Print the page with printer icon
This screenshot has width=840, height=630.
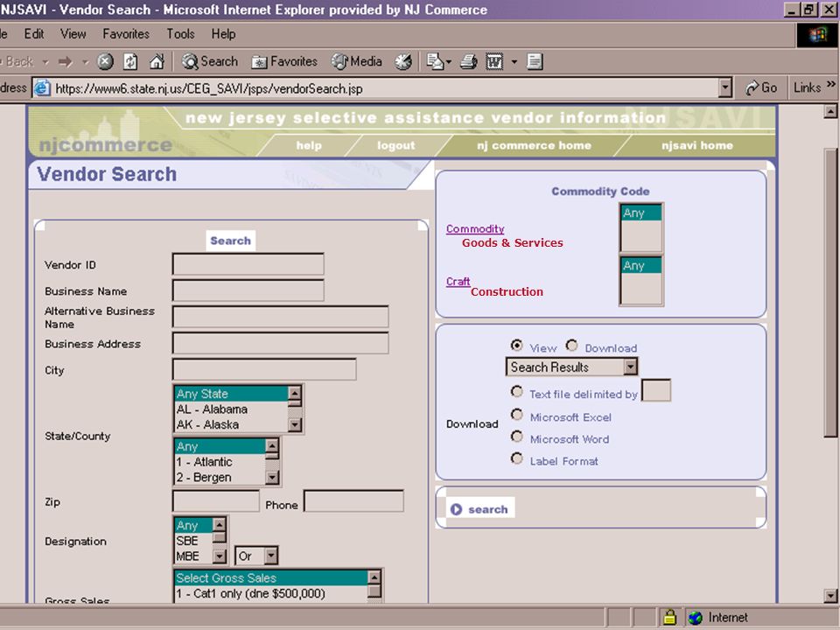[x=469, y=62]
